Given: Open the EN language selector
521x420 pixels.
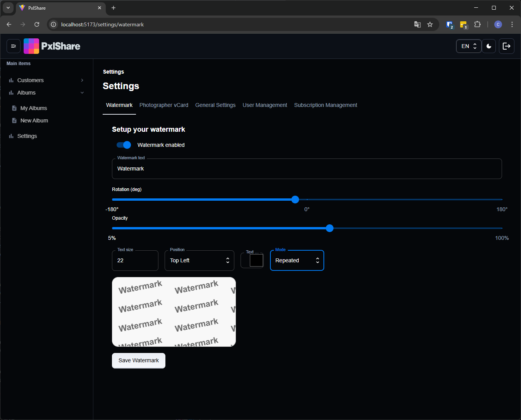Looking at the screenshot, I should point(469,46).
